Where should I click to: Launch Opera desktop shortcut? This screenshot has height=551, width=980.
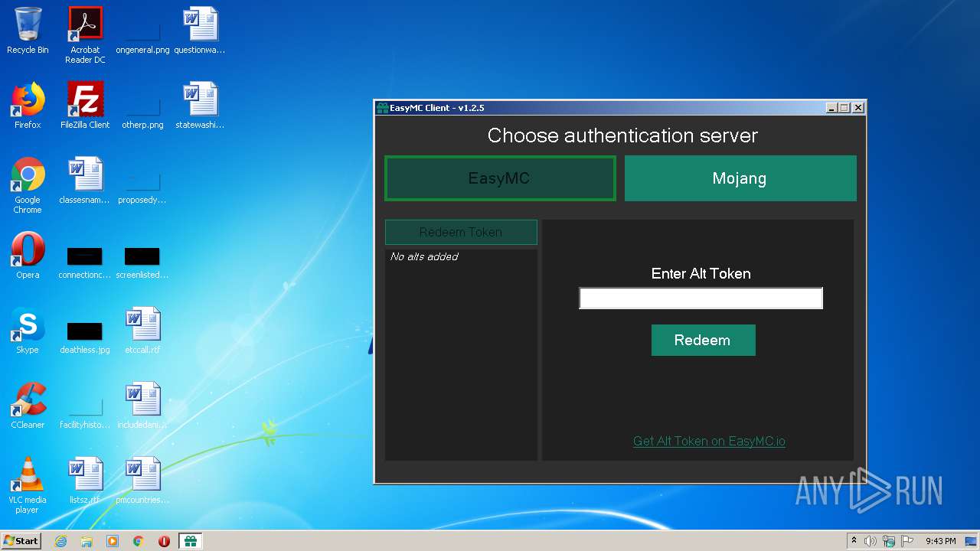point(28,256)
